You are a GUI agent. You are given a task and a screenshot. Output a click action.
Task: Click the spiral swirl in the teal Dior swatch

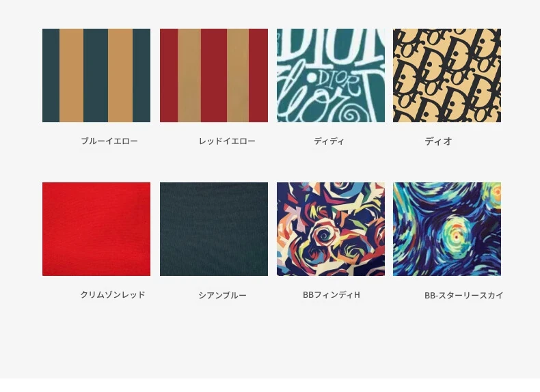pos(349,115)
